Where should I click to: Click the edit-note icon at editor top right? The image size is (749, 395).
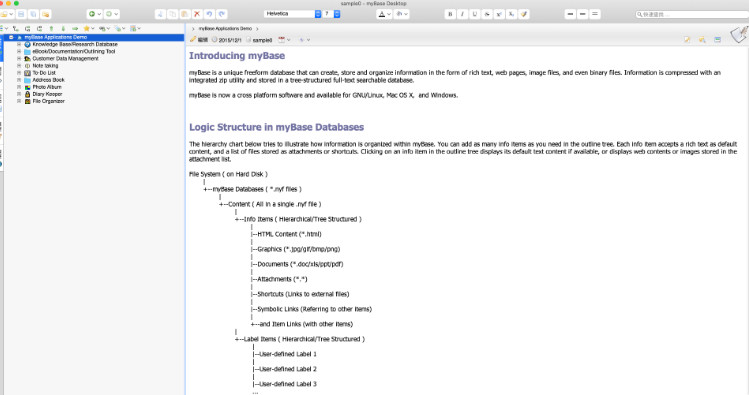click(x=687, y=40)
